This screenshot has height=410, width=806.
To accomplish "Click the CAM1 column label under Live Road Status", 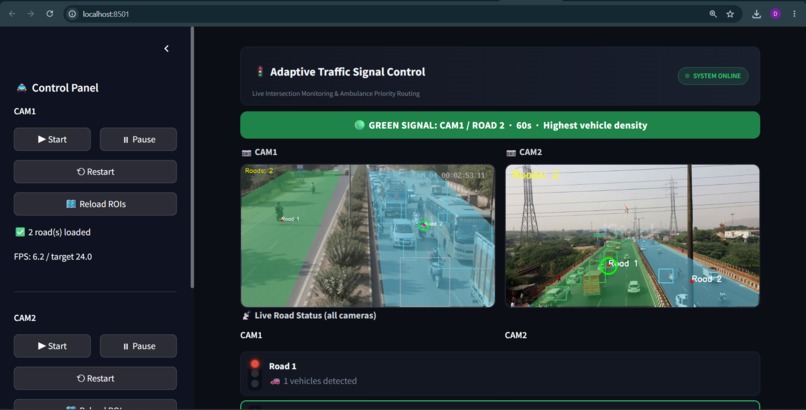I will [251, 335].
